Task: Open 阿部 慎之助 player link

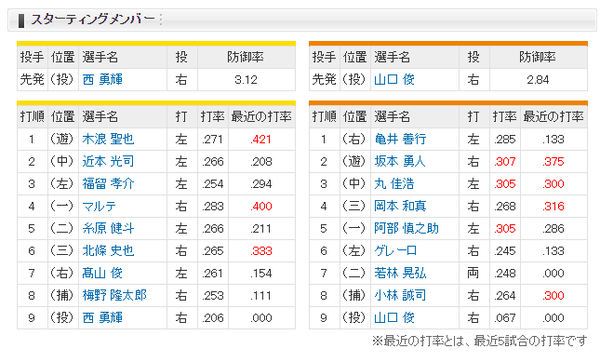Action: coord(406,228)
